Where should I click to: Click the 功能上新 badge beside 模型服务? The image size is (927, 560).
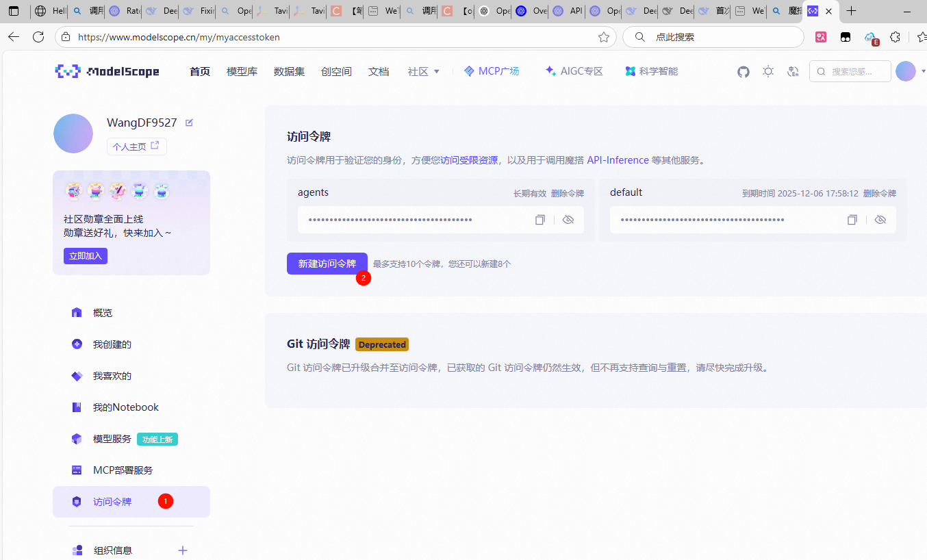pos(157,440)
